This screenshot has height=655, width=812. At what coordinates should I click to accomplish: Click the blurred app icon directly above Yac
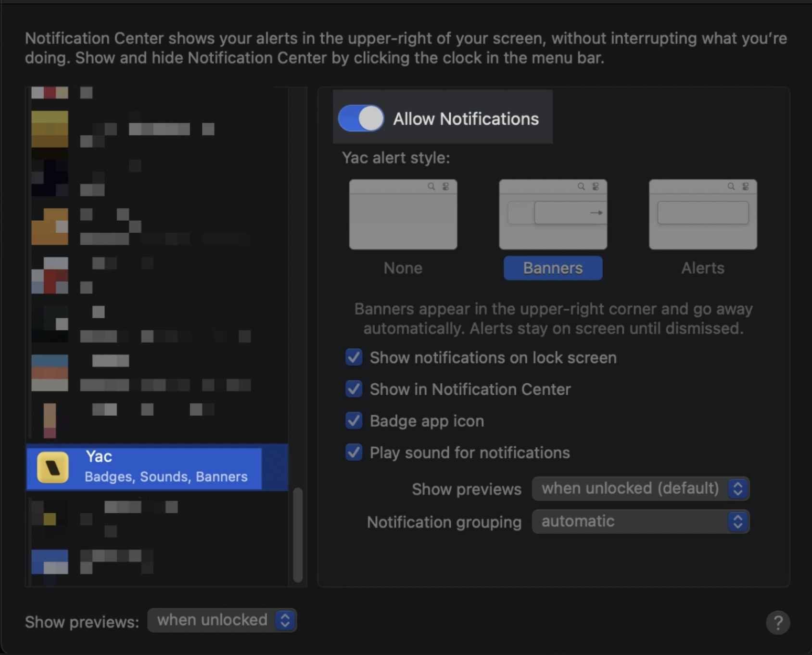50,419
